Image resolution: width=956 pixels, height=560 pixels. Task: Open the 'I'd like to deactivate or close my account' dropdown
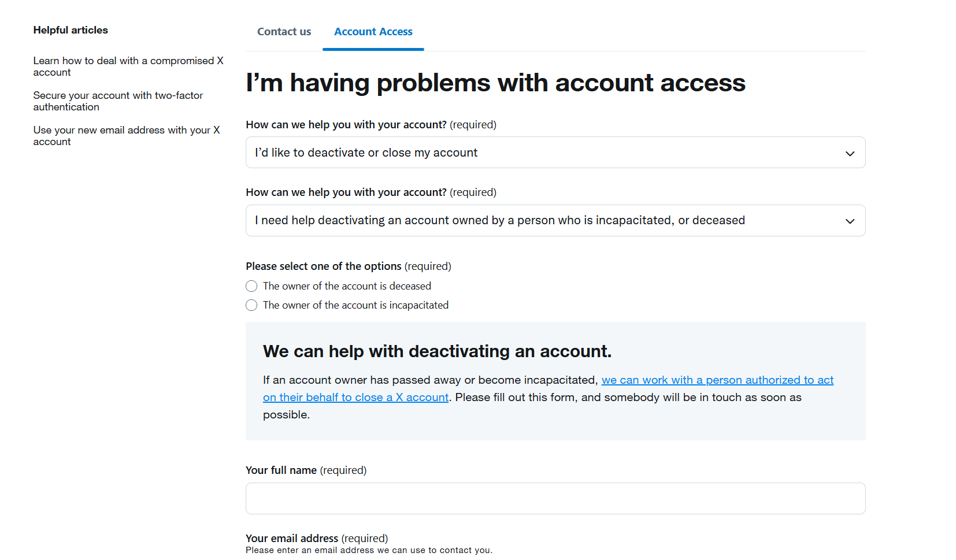pos(555,153)
